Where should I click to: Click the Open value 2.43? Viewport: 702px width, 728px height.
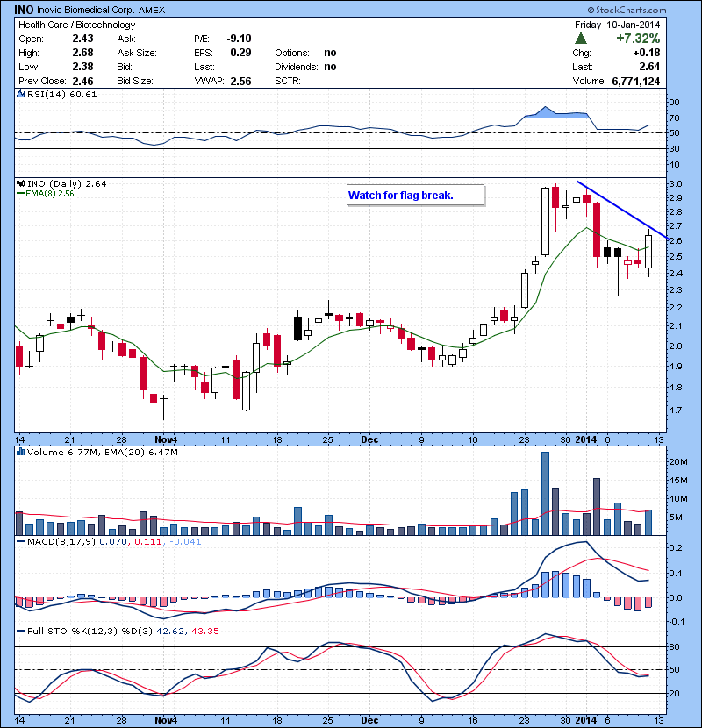pyautogui.click(x=82, y=39)
